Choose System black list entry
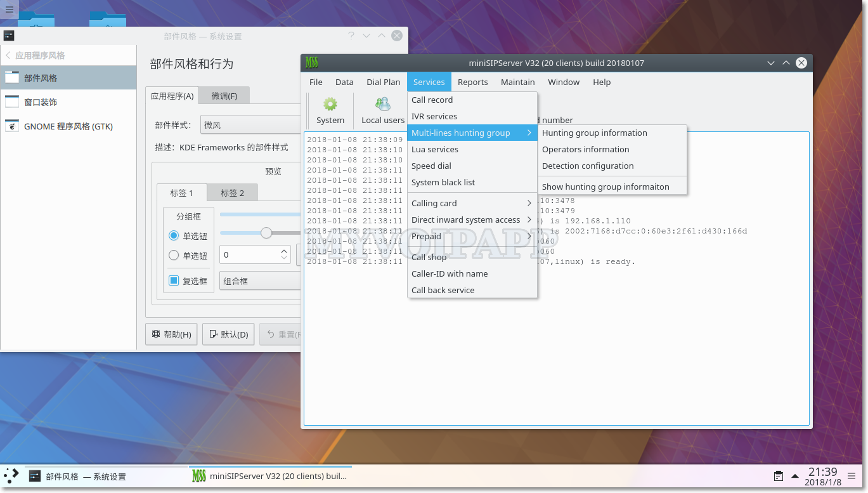The image size is (868, 493). (x=472, y=182)
